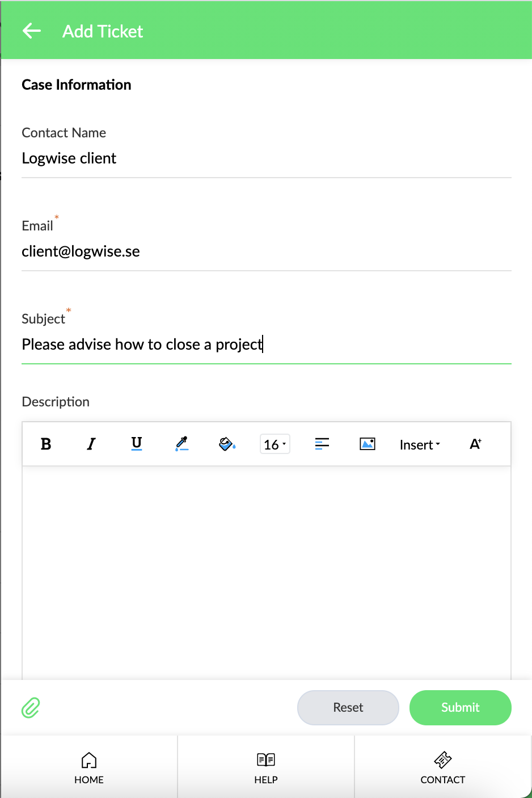Open the font color eyedropper tool
532x798 pixels.
coord(182,444)
